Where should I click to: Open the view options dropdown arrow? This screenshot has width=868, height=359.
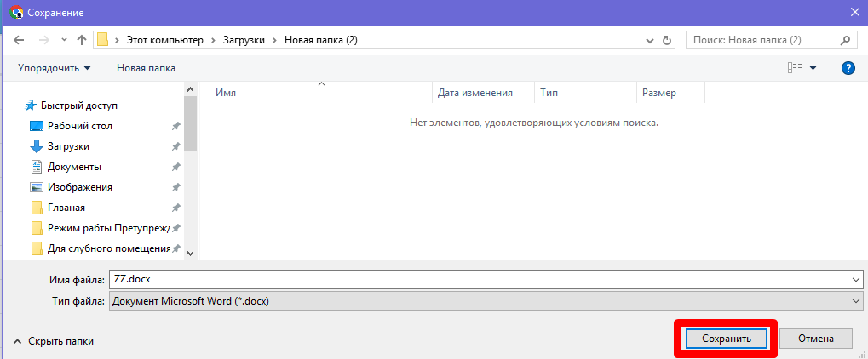point(813,68)
